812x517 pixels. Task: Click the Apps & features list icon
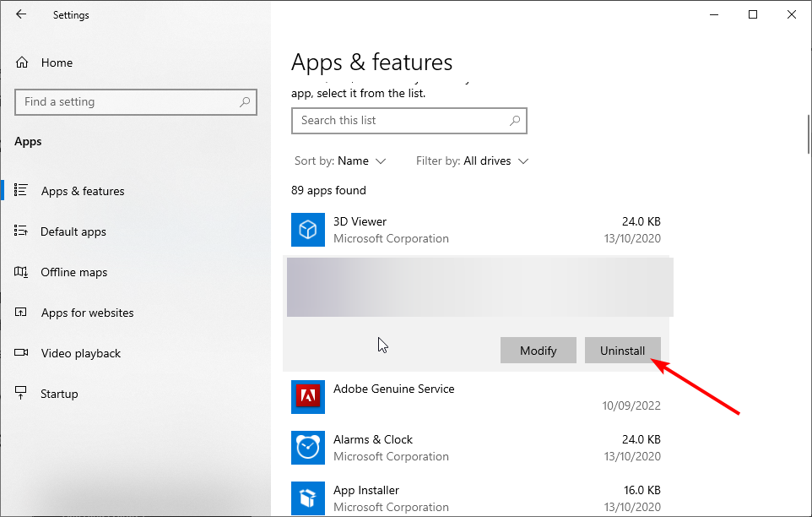click(x=21, y=190)
